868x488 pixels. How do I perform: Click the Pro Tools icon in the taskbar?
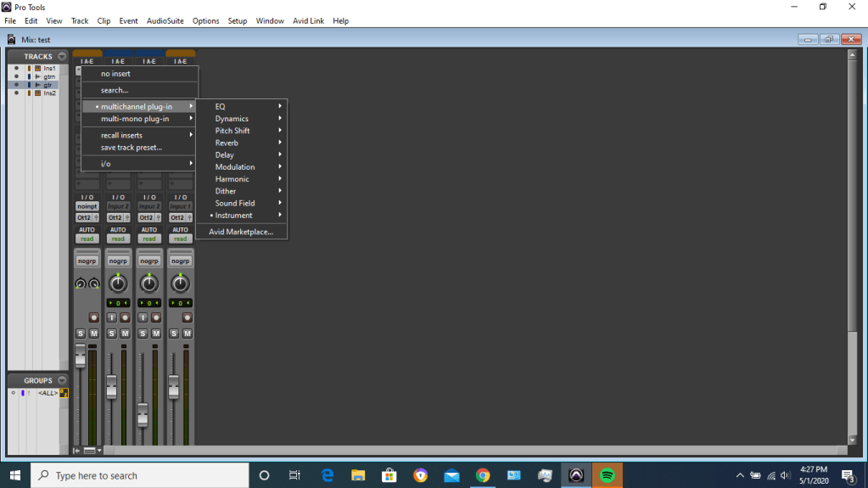[576, 475]
